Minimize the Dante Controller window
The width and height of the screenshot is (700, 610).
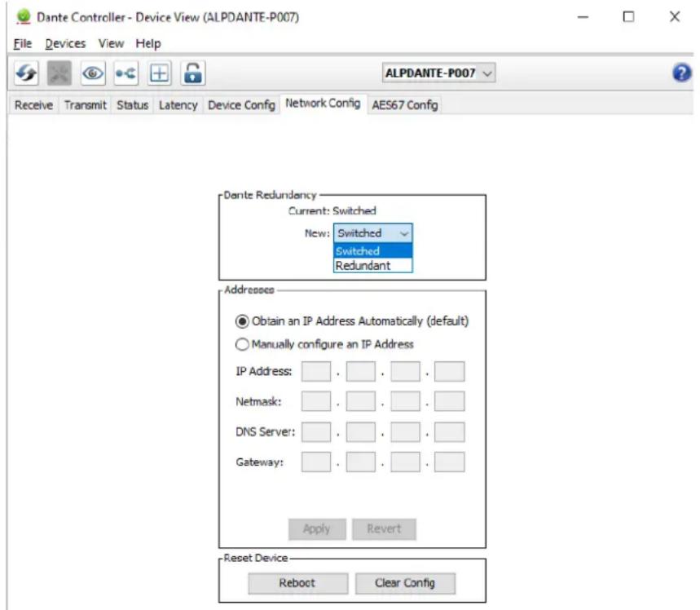pyautogui.click(x=583, y=17)
